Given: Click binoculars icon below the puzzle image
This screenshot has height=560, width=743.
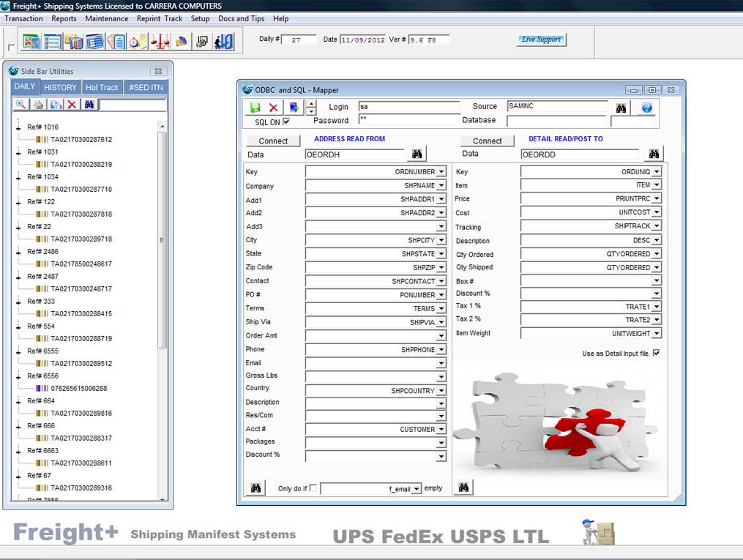Looking at the screenshot, I should (463, 487).
